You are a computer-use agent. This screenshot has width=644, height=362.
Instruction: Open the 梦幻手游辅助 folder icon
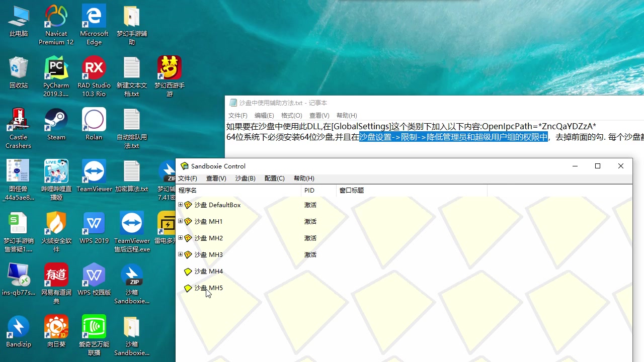click(x=132, y=25)
